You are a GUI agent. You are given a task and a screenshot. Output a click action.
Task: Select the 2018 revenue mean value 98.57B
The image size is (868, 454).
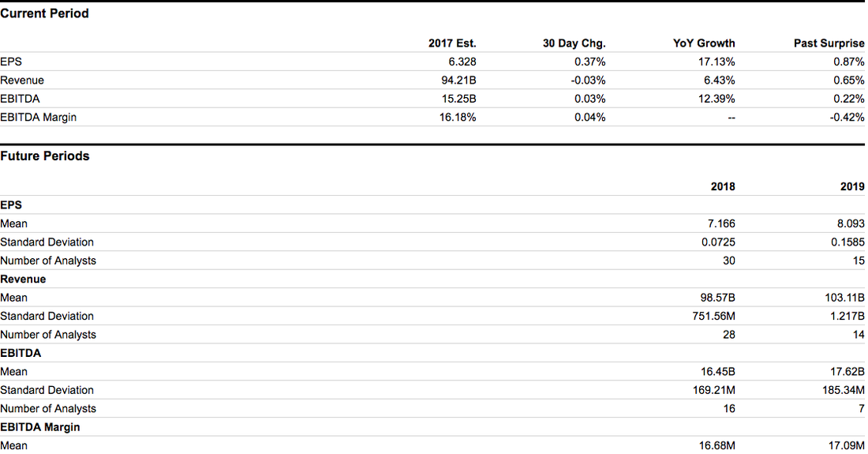click(717, 298)
